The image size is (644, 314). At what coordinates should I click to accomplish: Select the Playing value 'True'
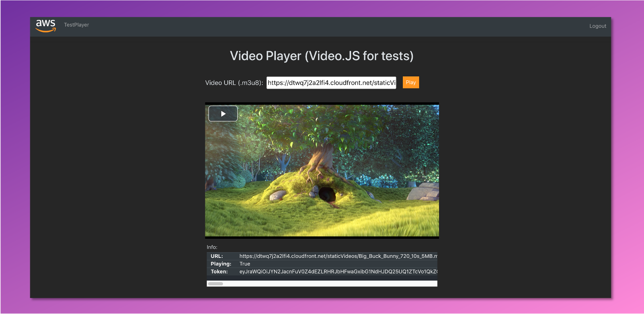coord(245,264)
